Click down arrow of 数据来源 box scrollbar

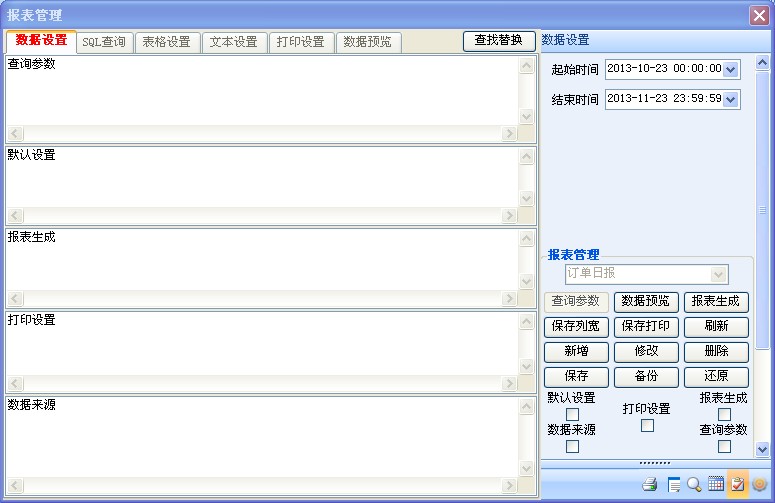[x=527, y=468]
